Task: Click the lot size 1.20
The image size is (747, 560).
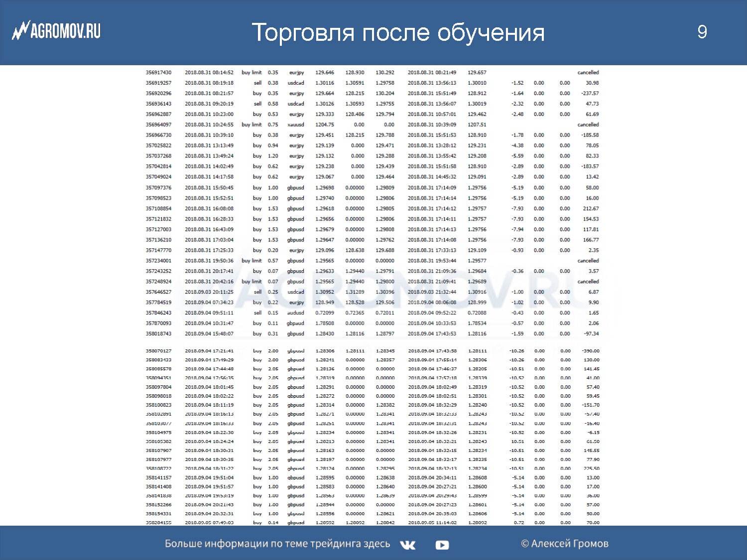Action: (x=273, y=156)
